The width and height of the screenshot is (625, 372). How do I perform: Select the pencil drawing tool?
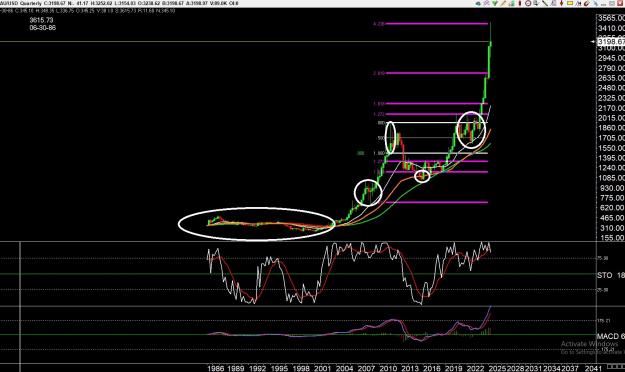click(503, 3)
